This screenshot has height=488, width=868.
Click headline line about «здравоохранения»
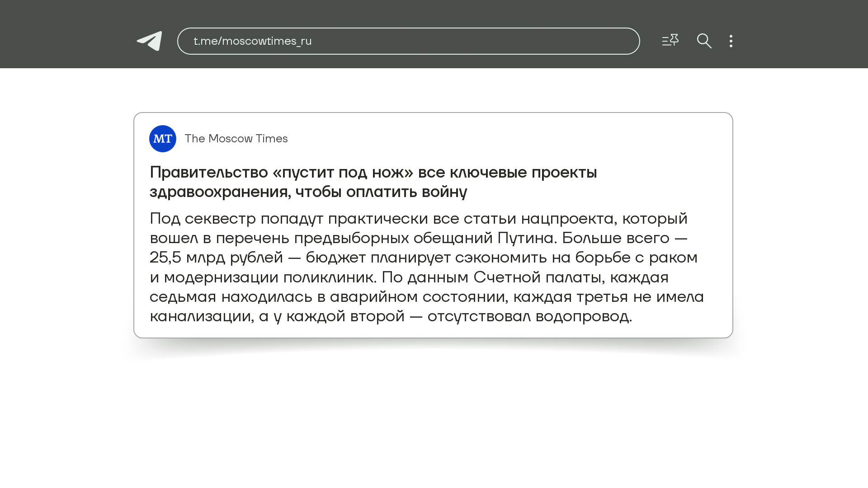pos(308,192)
